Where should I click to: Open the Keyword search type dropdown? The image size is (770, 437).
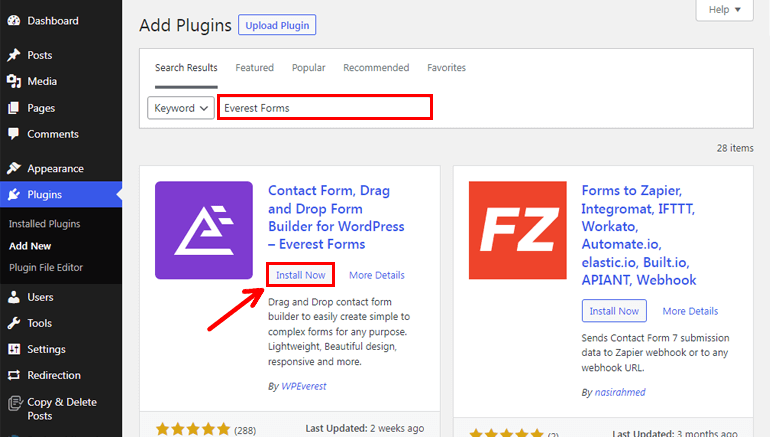click(181, 108)
